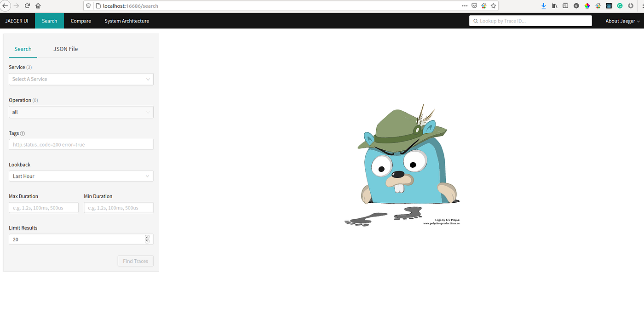
Task: Click the Limit Results number field
Action: tap(81, 239)
